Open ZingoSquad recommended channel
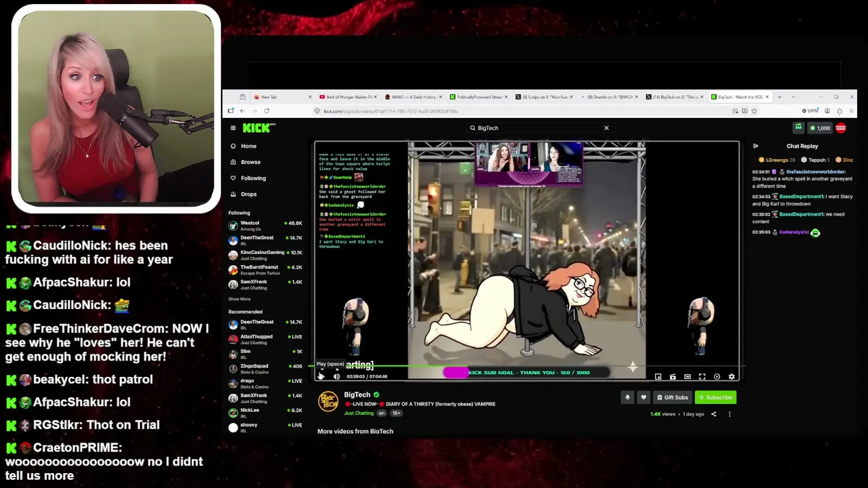The height and width of the screenshot is (488, 868). click(265, 369)
